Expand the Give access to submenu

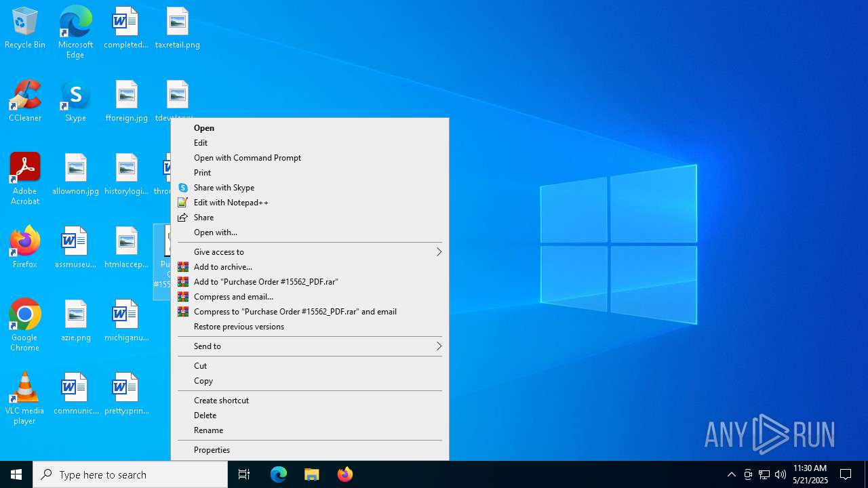[x=310, y=252]
